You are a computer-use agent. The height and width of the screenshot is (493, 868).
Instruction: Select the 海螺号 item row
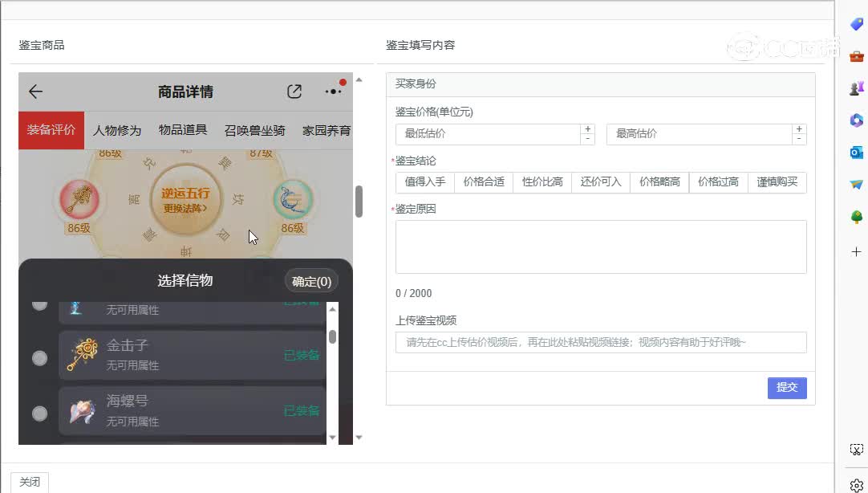tap(192, 410)
